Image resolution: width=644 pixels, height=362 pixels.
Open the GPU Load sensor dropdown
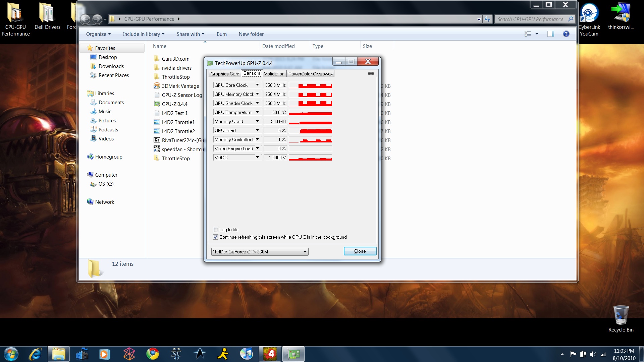click(257, 130)
